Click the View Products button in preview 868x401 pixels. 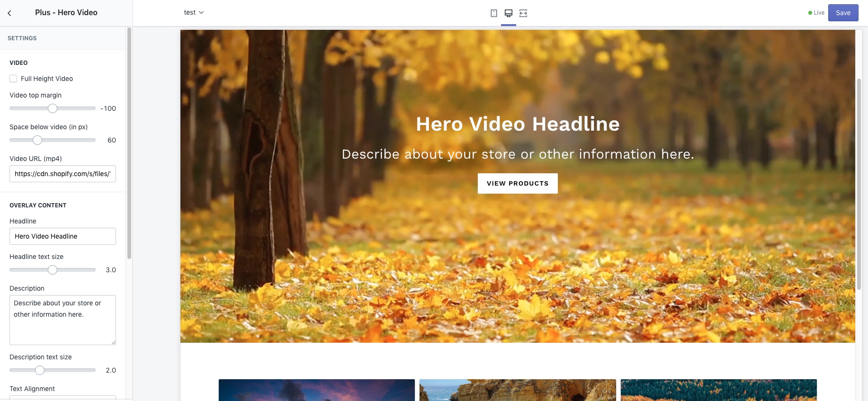[x=518, y=184]
